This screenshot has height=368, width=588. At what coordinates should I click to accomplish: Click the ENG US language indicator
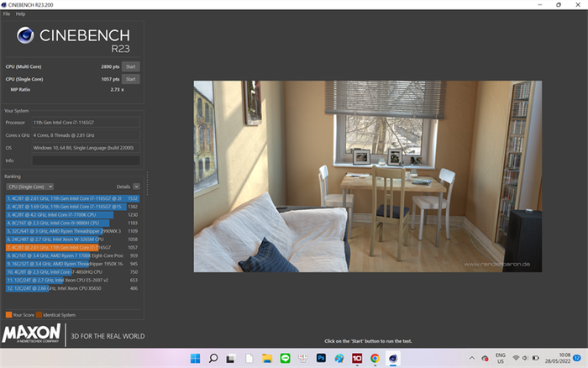coord(501,358)
